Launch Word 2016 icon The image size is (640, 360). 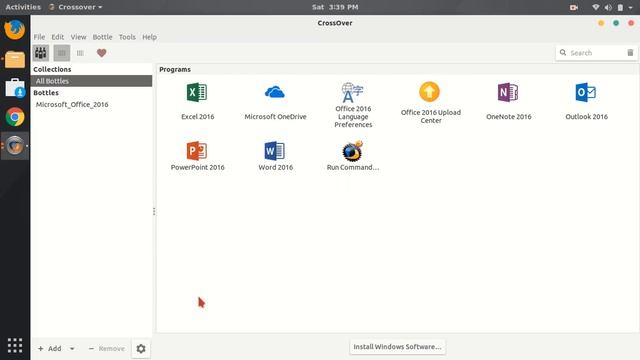coord(275,151)
